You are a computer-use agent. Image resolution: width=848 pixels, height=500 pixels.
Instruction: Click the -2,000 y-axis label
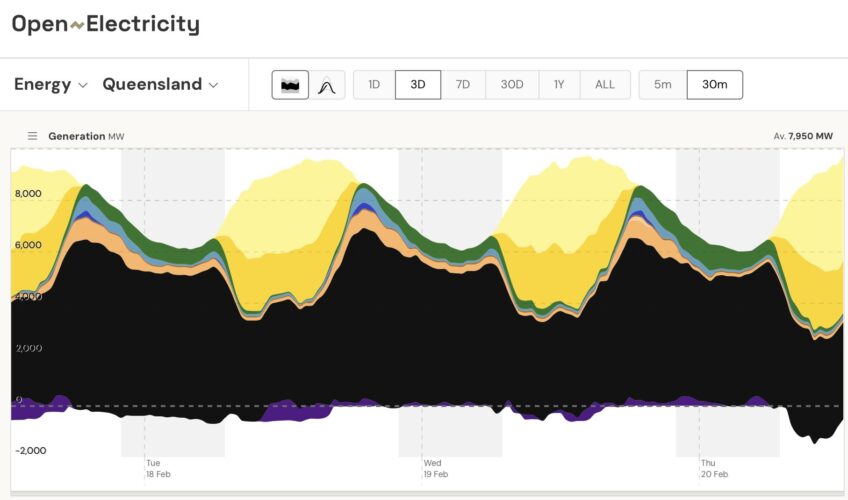tap(31, 451)
